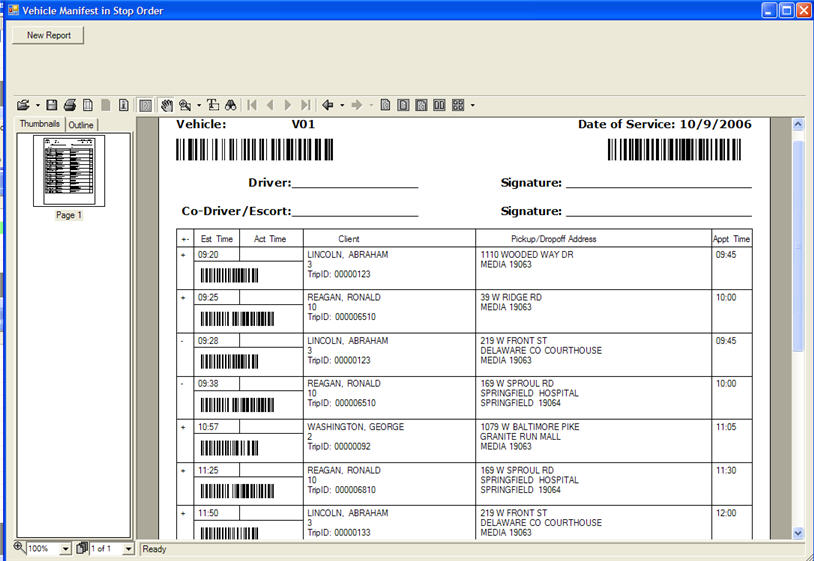Open Find with the binoculars icon

pyautogui.click(x=230, y=105)
